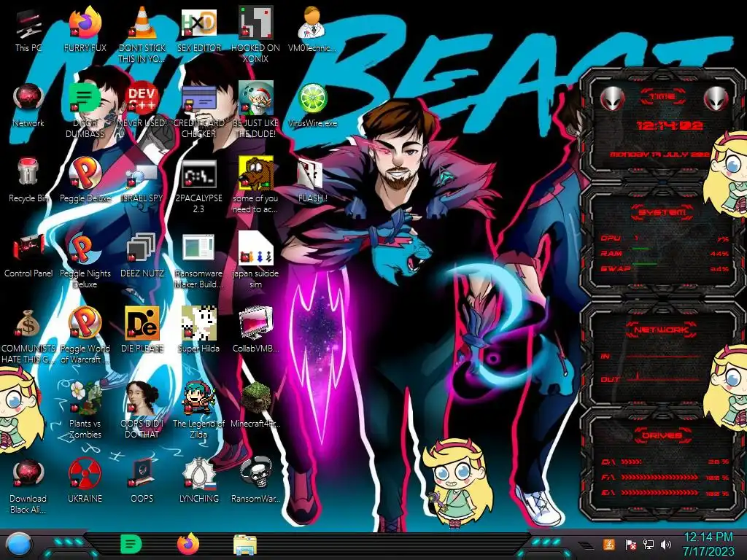Open the Network desktop icon

click(x=28, y=99)
